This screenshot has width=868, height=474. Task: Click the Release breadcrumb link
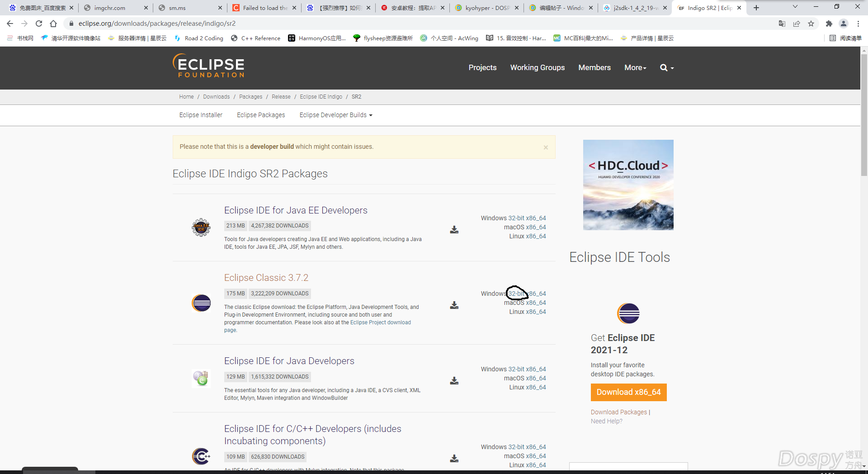[x=281, y=97]
